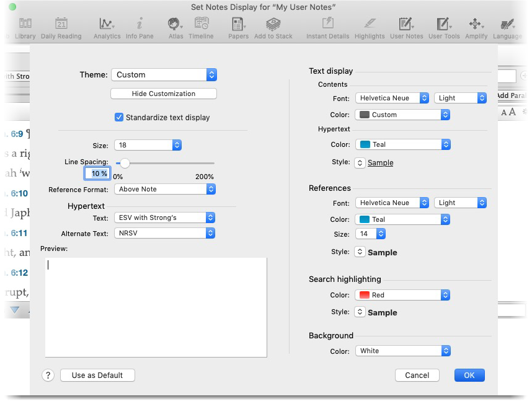Click the Papers toolbar icon

tap(238, 24)
